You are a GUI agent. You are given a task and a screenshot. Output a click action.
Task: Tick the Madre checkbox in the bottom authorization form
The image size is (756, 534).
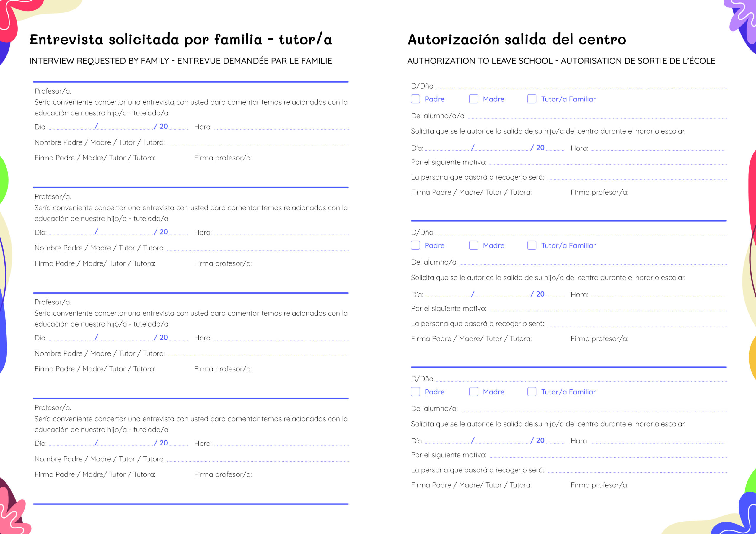tap(473, 392)
